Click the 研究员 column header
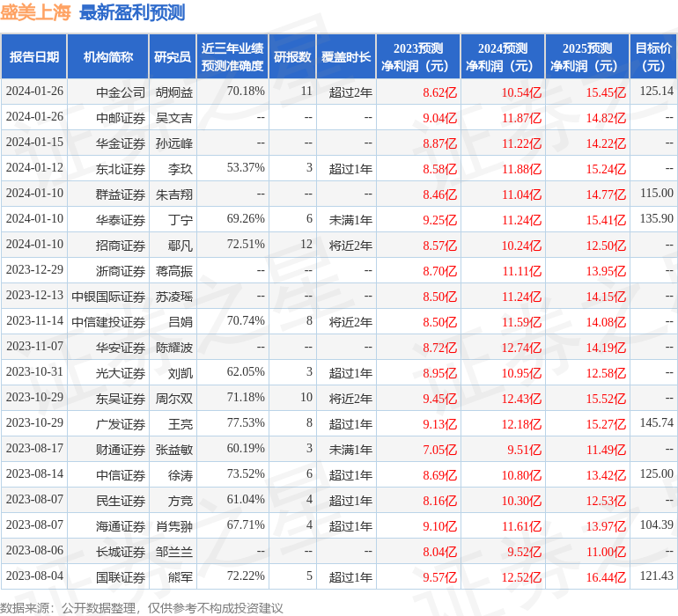The height and width of the screenshot is (616, 678). pos(173,56)
